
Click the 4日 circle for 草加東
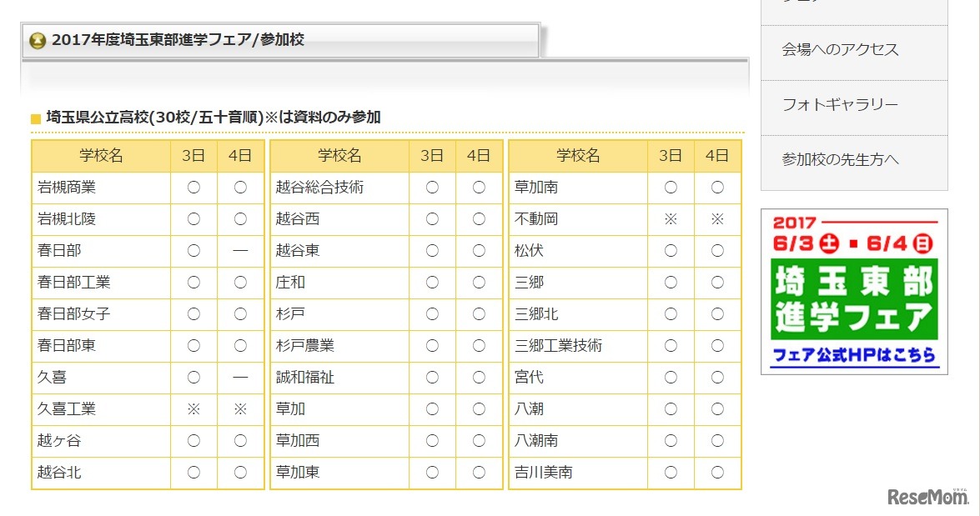pos(479,473)
